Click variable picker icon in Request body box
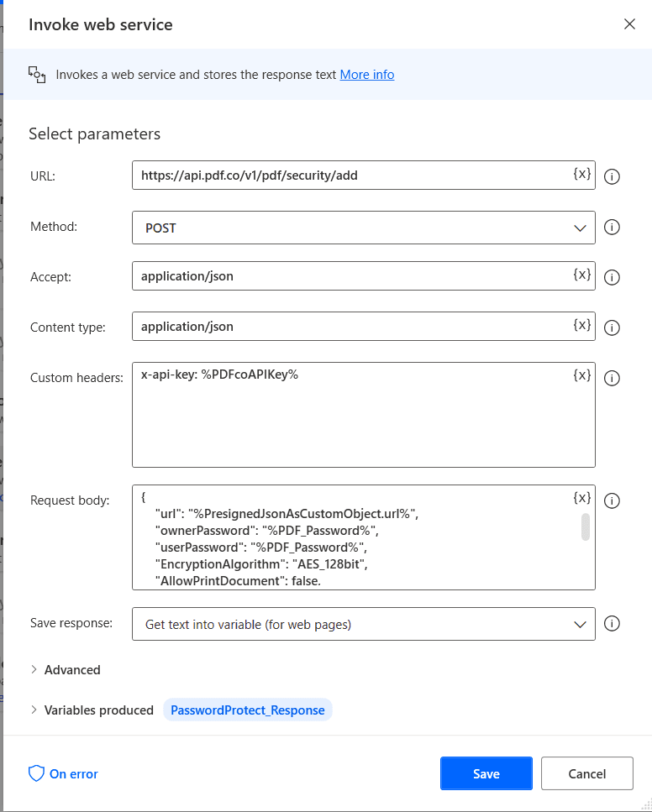The image size is (652, 812). point(581,498)
